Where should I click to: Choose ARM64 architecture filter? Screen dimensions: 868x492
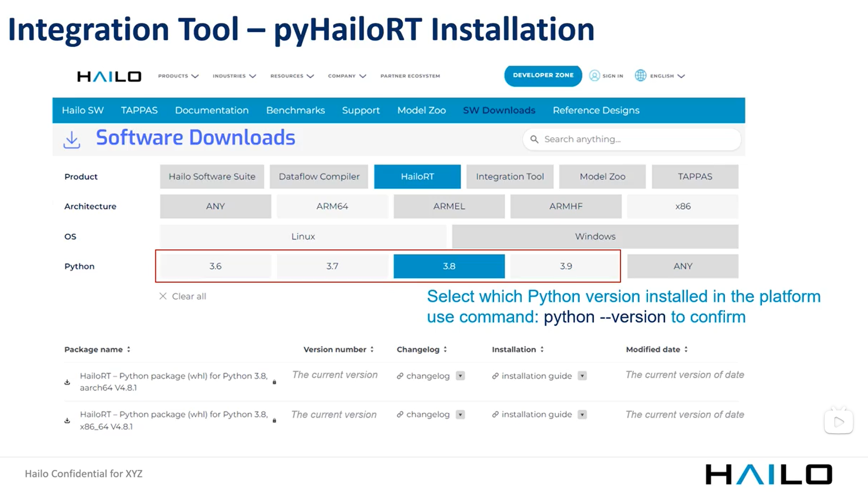click(x=332, y=206)
